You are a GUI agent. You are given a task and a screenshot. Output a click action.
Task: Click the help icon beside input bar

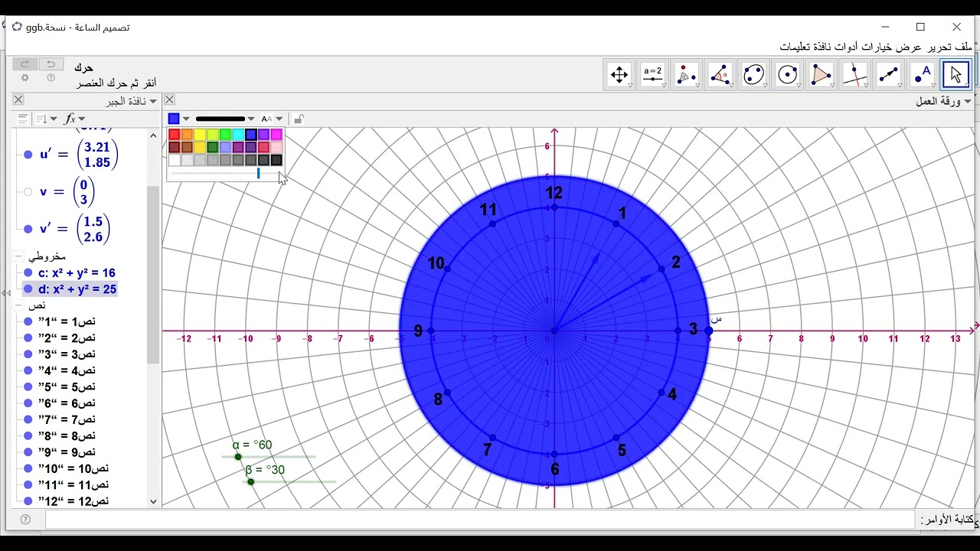(25, 520)
